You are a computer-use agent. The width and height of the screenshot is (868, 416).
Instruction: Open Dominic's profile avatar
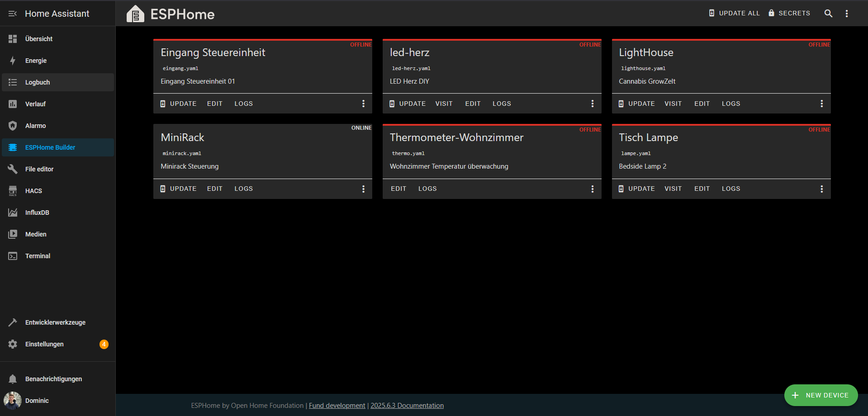[x=13, y=401]
